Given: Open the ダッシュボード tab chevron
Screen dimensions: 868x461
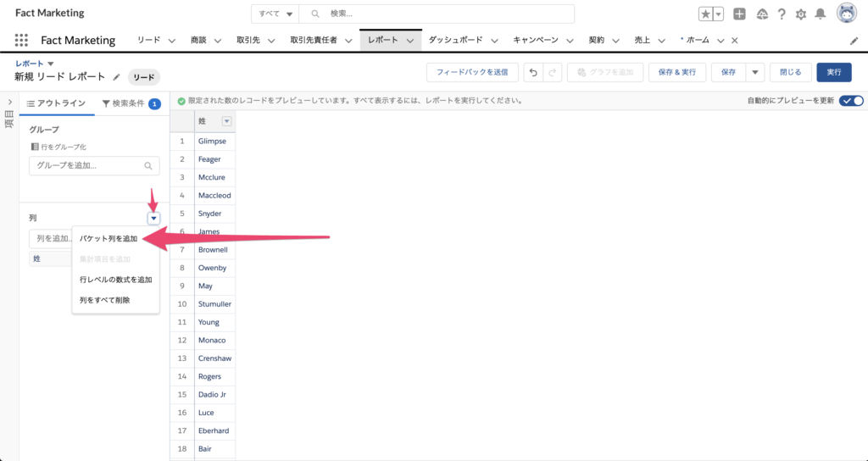Looking at the screenshot, I should tap(494, 41).
